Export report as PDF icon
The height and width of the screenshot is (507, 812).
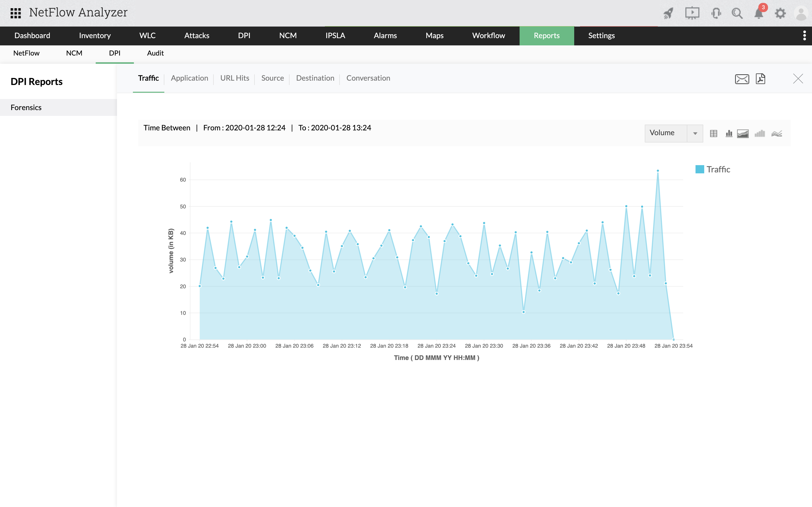pos(760,79)
